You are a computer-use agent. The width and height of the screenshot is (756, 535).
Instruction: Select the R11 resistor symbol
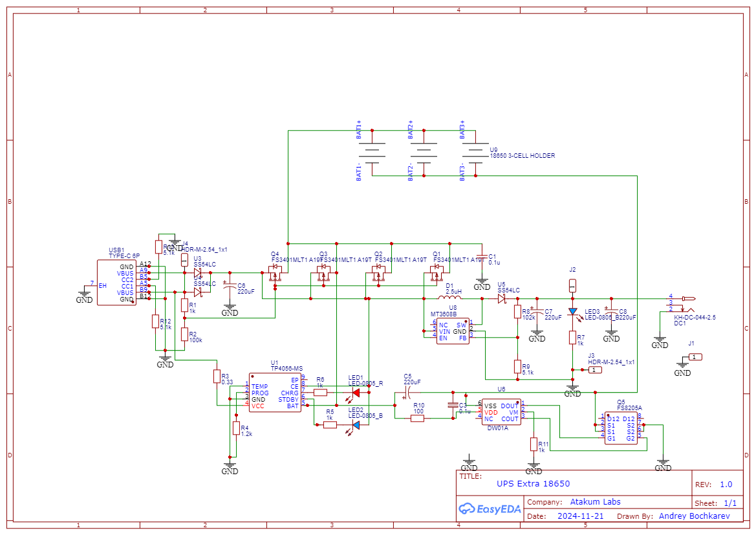coord(534,444)
